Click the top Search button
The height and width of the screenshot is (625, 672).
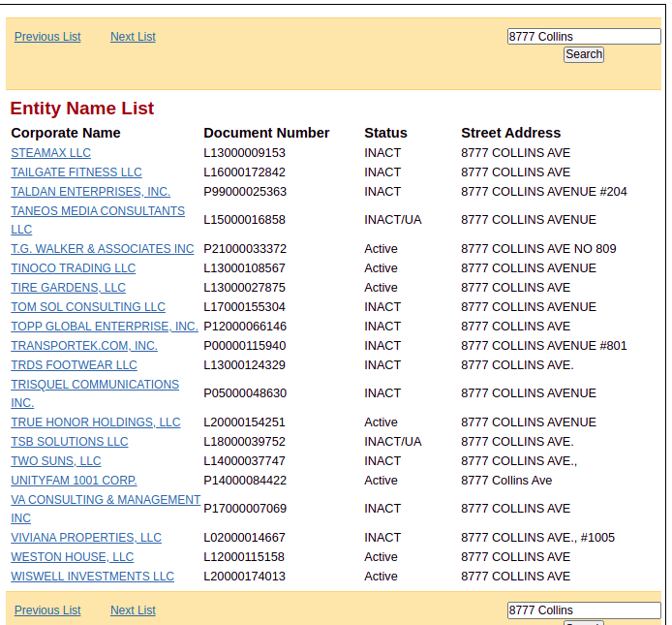584,54
